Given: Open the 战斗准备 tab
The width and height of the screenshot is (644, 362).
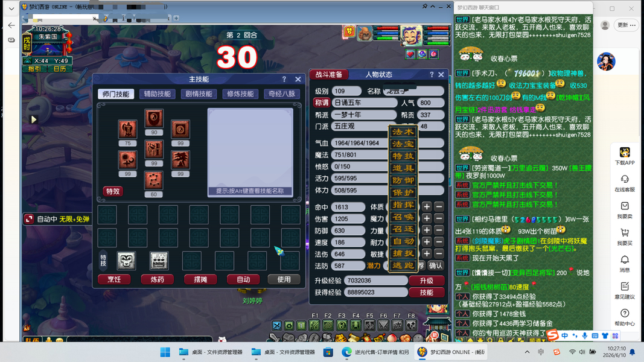Looking at the screenshot, I should (x=329, y=74).
